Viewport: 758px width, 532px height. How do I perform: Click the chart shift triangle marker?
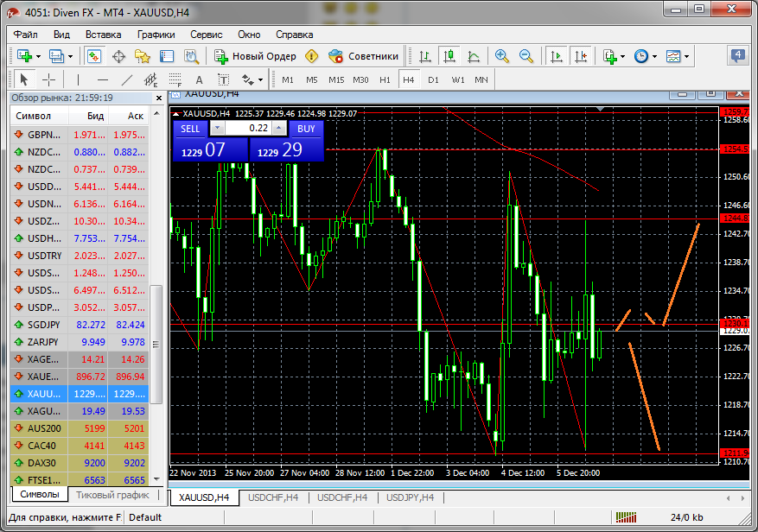coord(600,110)
